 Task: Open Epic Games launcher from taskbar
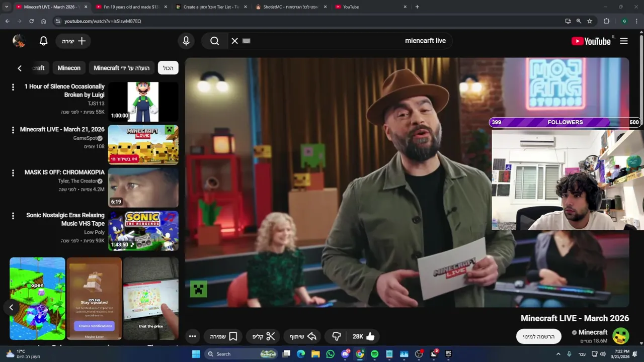448,354
